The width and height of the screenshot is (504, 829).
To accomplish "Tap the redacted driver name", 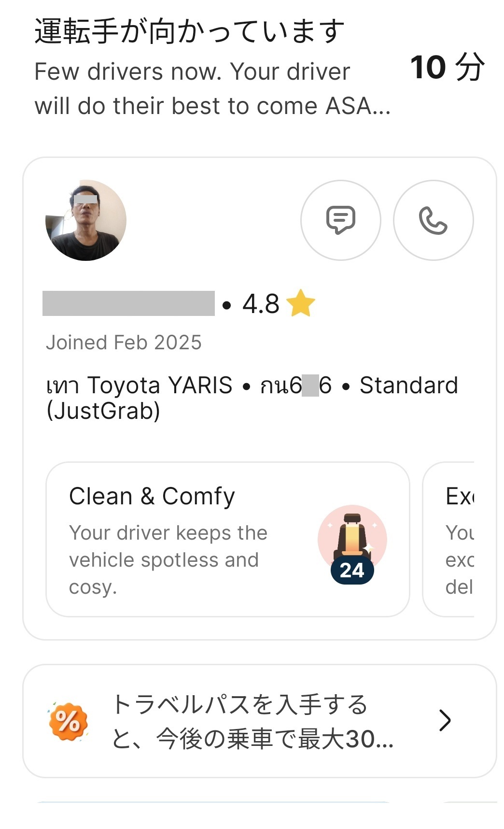I will (128, 303).
